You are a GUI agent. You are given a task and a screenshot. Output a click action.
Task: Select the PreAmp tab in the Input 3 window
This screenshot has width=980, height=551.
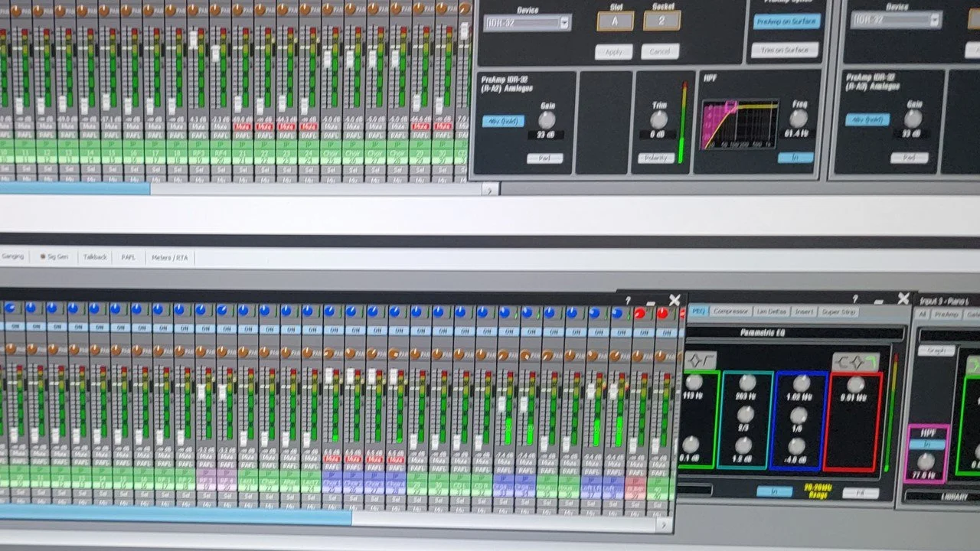coord(946,315)
